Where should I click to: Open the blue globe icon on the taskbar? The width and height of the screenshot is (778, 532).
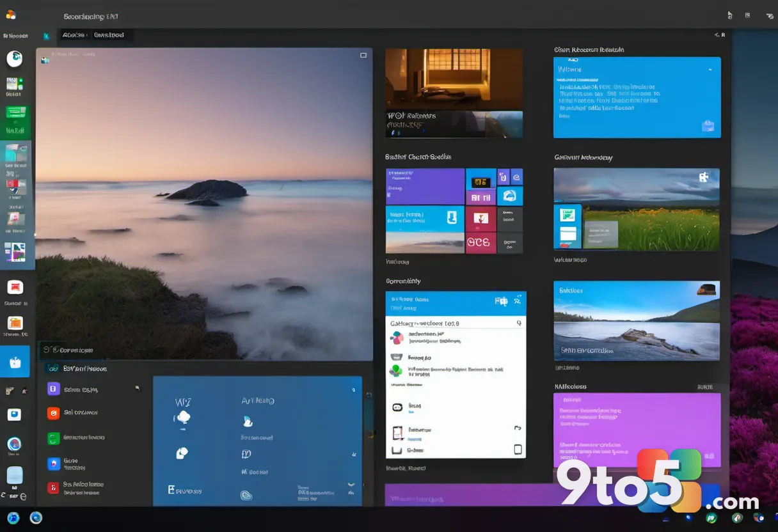pyautogui.click(x=13, y=518)
